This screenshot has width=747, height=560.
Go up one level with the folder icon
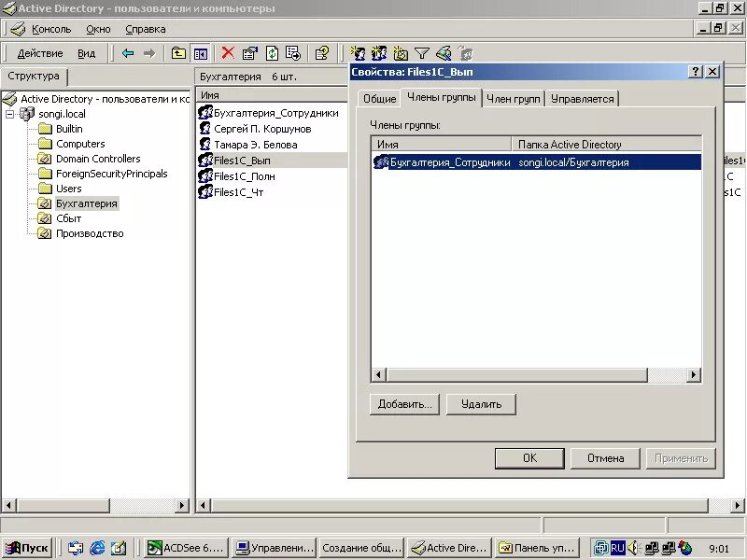tap(178, 53)
